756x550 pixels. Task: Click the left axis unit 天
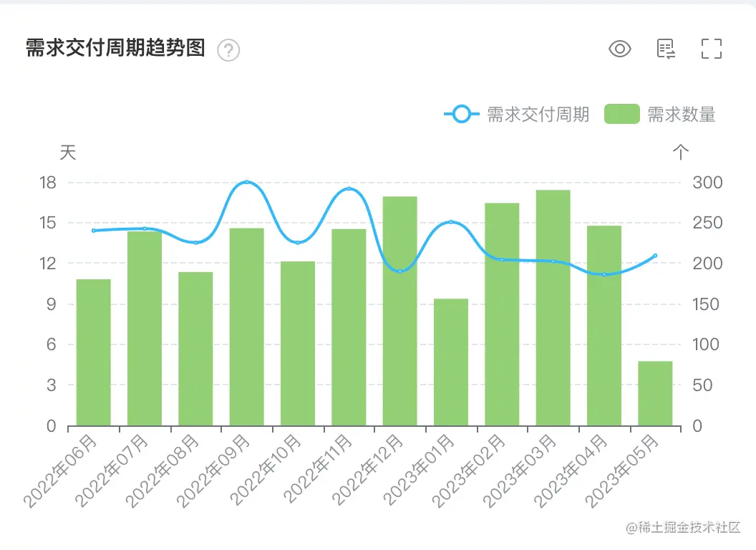(x=68, y=153)
